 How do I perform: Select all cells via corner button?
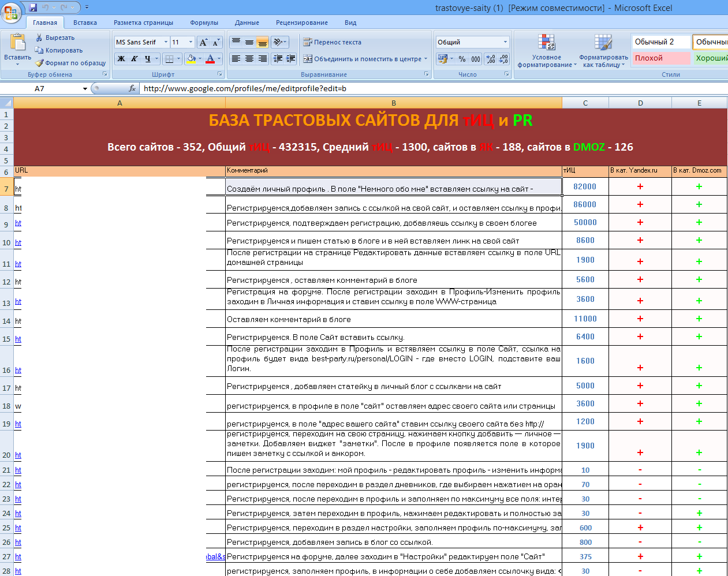(x=7, y=103)
